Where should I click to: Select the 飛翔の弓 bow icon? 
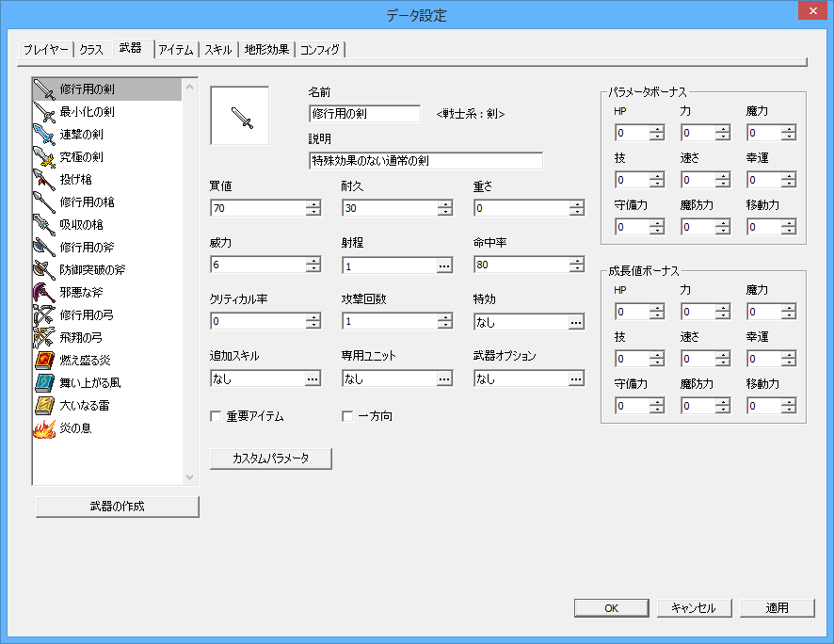click(44, 338)
